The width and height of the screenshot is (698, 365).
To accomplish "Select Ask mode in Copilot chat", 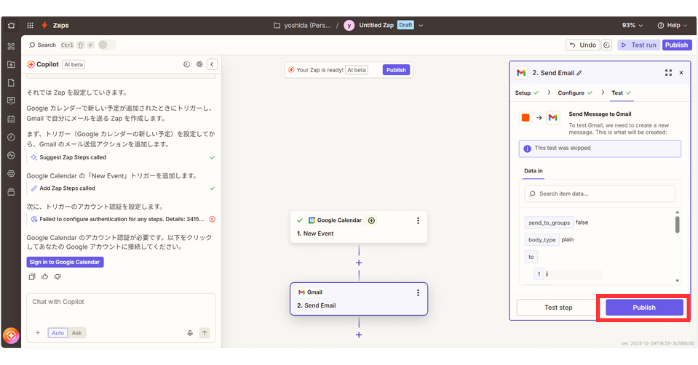I will tap(77, 333).
